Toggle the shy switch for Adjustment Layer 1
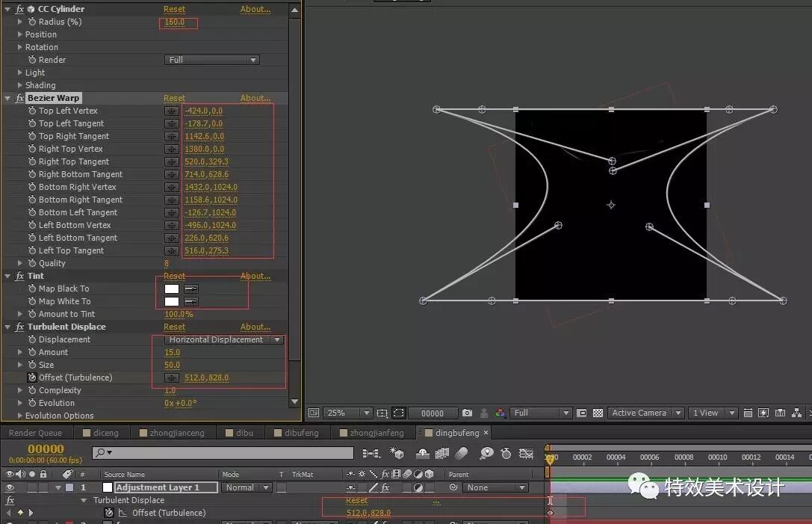 click(351, 487)
